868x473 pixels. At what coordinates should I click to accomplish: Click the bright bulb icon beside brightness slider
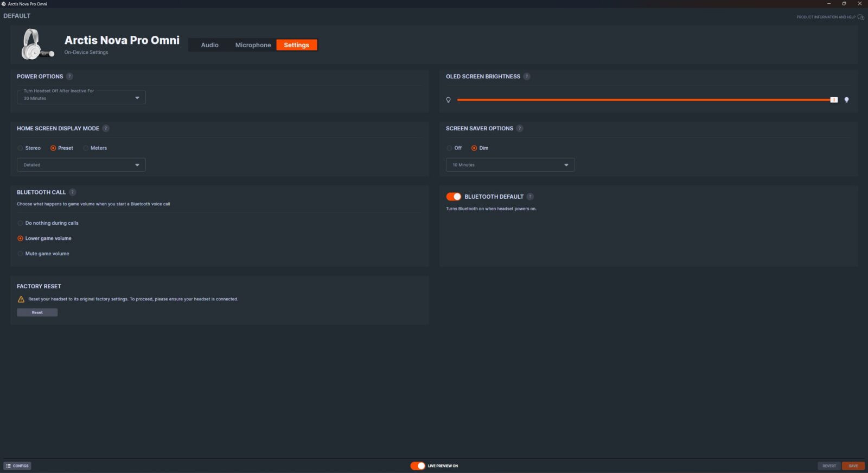846,100
